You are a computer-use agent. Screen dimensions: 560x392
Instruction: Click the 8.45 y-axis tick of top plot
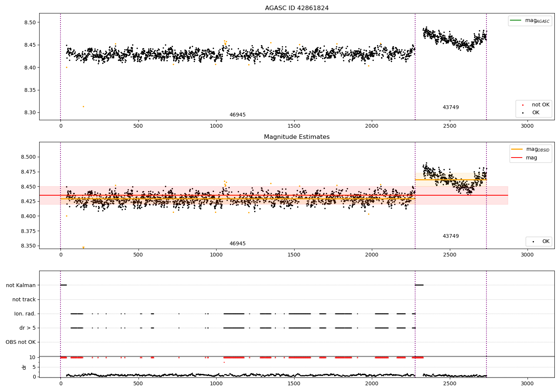coord(29,45)
